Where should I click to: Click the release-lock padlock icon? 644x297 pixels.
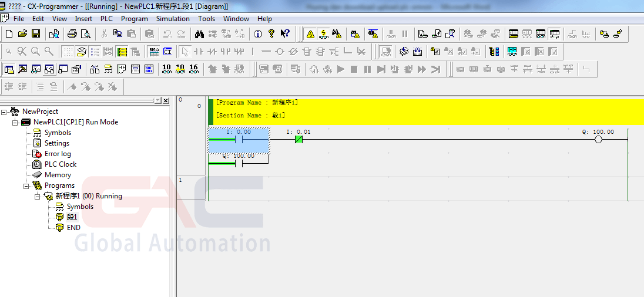(x=618, y=33)
